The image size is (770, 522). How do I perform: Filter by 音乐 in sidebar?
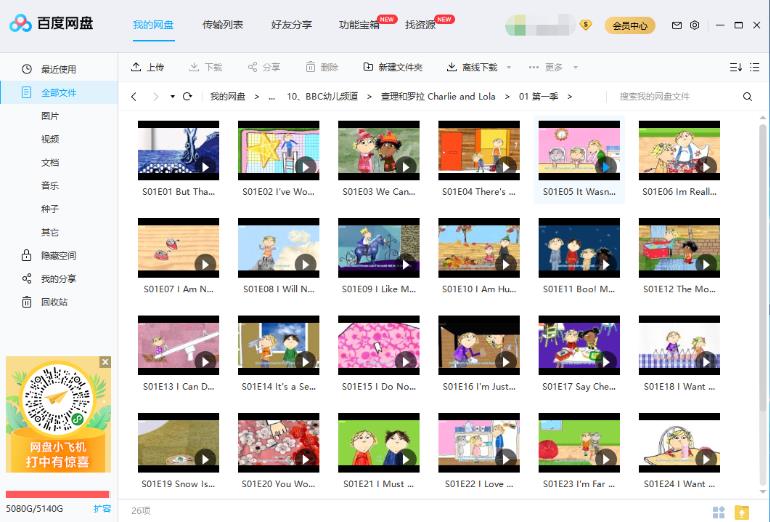tap(50, 186)
